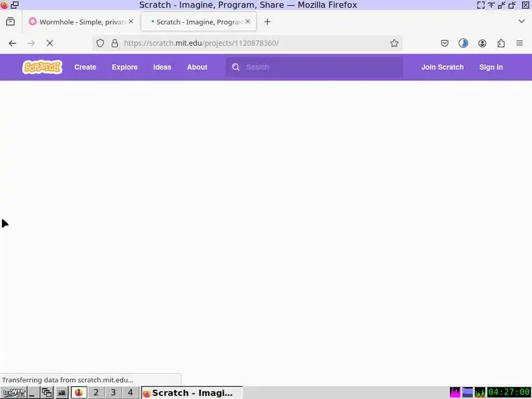
Task: Click the Scratch taskbar window button
Action: 192,393
